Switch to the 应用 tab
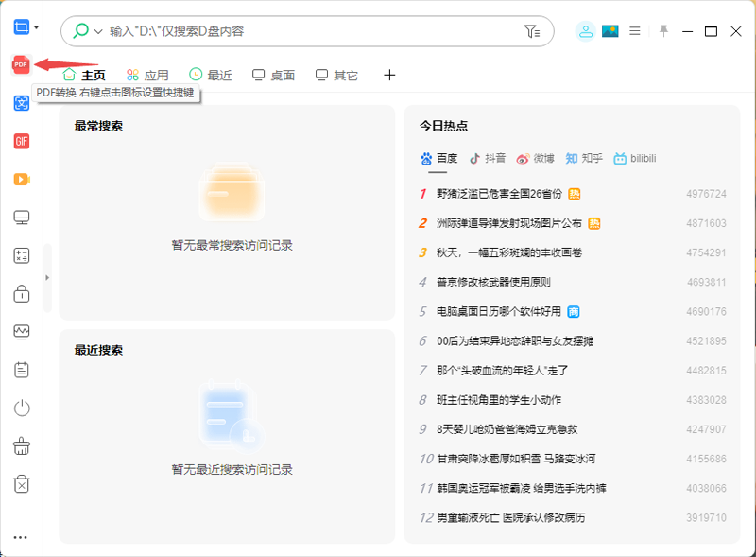This screenshot has width=756, height=557. pos(152,75)
